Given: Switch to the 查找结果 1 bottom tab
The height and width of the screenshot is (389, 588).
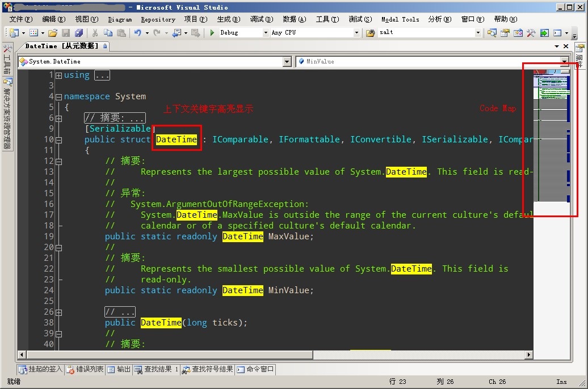Looking at the screenshot, I should pos(156,370).
